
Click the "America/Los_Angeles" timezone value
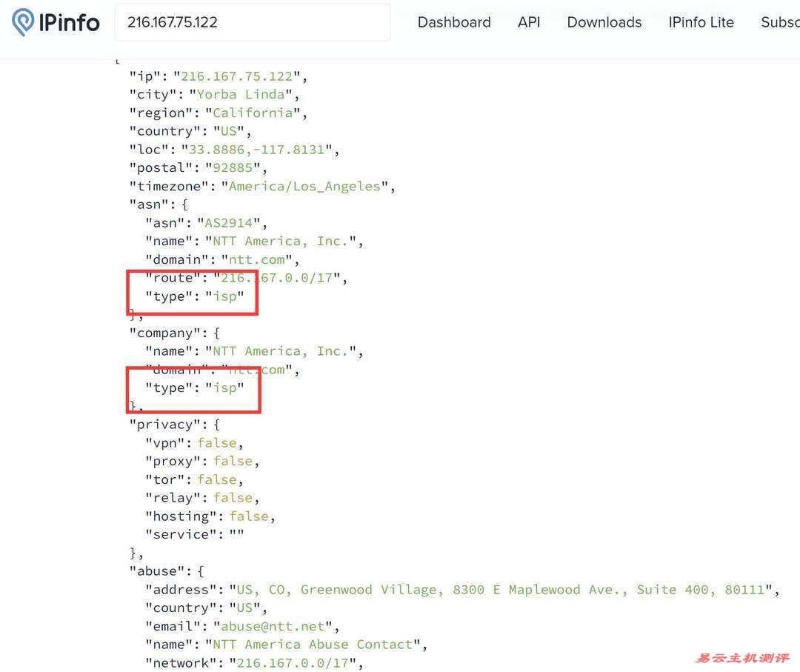pos(304,187)
